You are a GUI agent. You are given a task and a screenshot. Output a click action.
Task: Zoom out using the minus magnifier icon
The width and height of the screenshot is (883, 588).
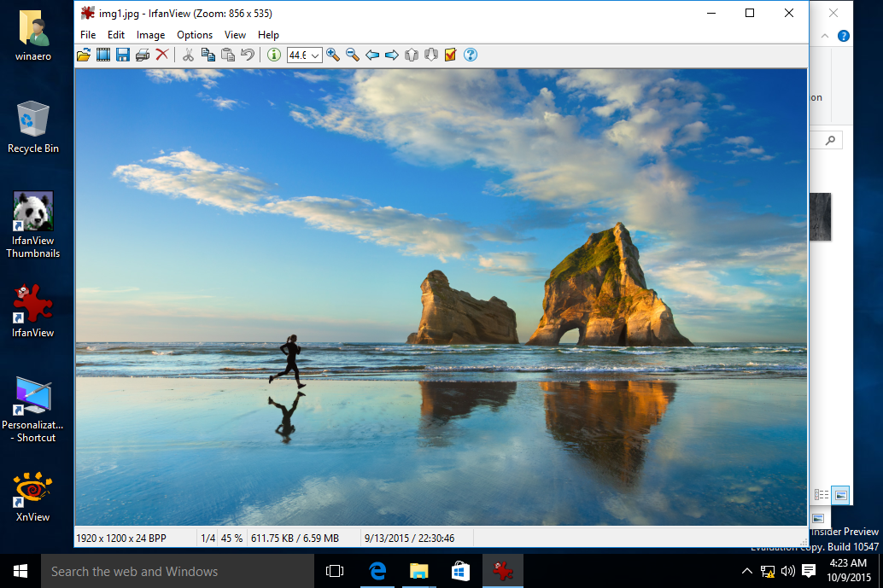coord(352,55)
